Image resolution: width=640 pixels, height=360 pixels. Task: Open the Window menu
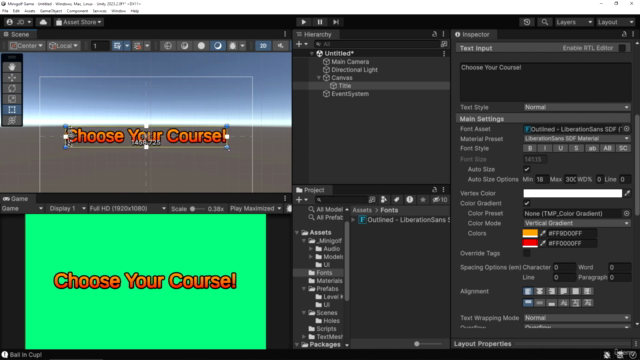point(118,11)
